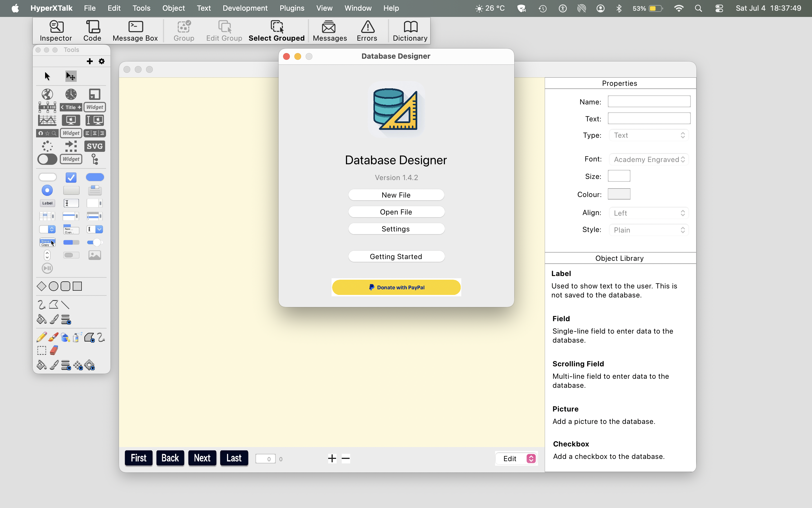Image resolution: width=812 pixels, height=508 pixels.
Task: Open the Dictionary
Action: tap(410, 30)
